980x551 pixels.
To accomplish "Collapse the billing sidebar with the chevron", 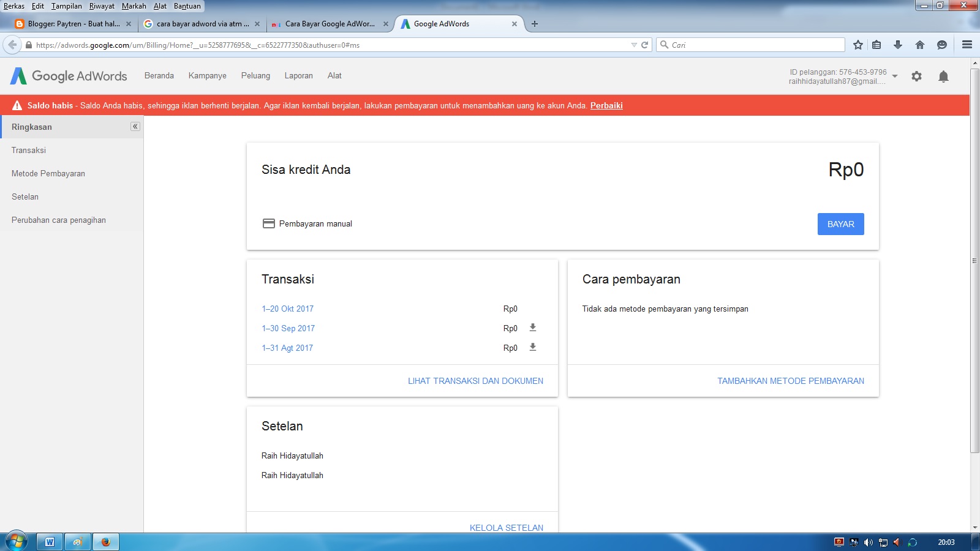I will 135,127.
